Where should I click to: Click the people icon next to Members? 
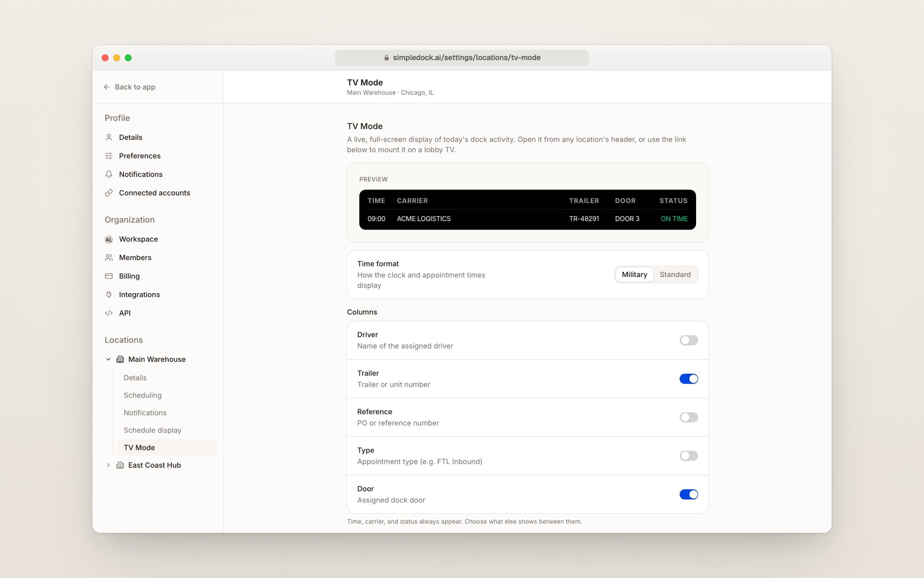[x=109, y=257]
